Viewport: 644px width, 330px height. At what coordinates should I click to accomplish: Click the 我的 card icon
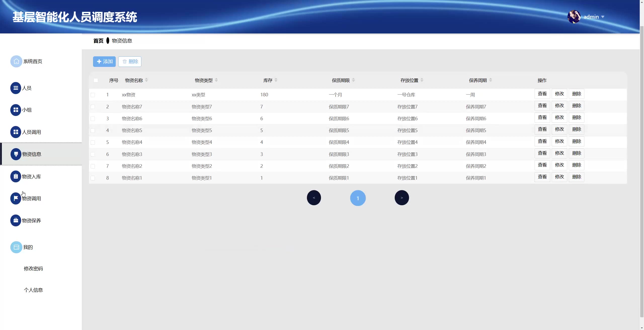[x=16, y=247]
